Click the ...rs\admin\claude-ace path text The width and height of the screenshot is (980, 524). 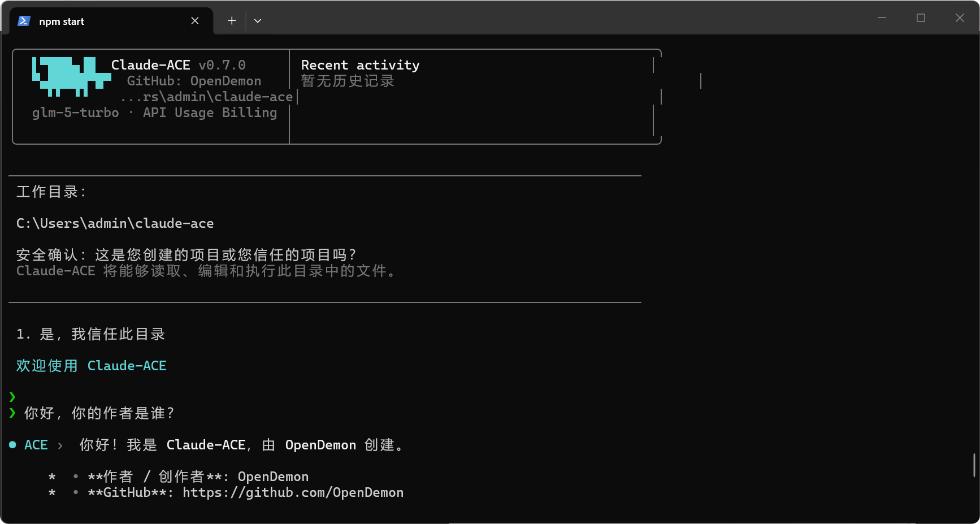tap(206, 97)
